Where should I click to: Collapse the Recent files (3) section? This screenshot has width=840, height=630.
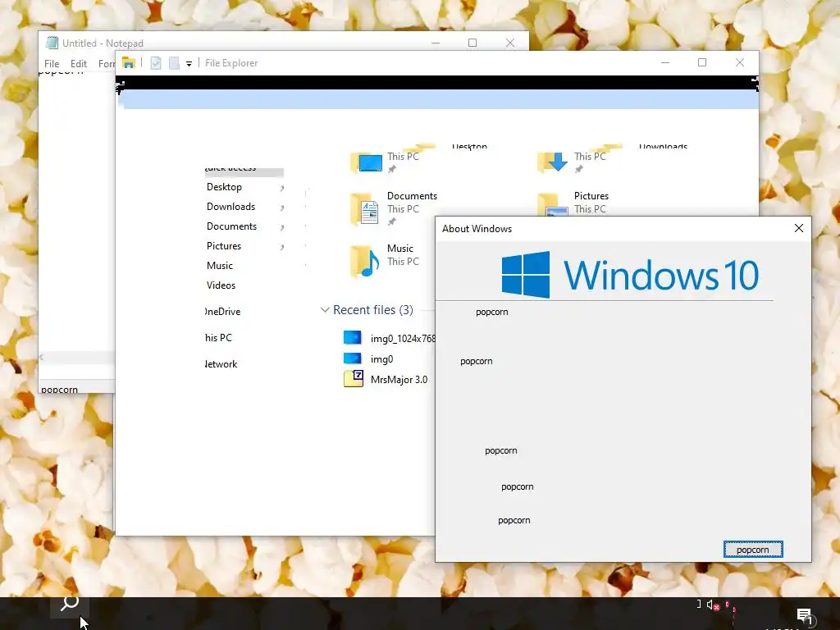(324, 309)
